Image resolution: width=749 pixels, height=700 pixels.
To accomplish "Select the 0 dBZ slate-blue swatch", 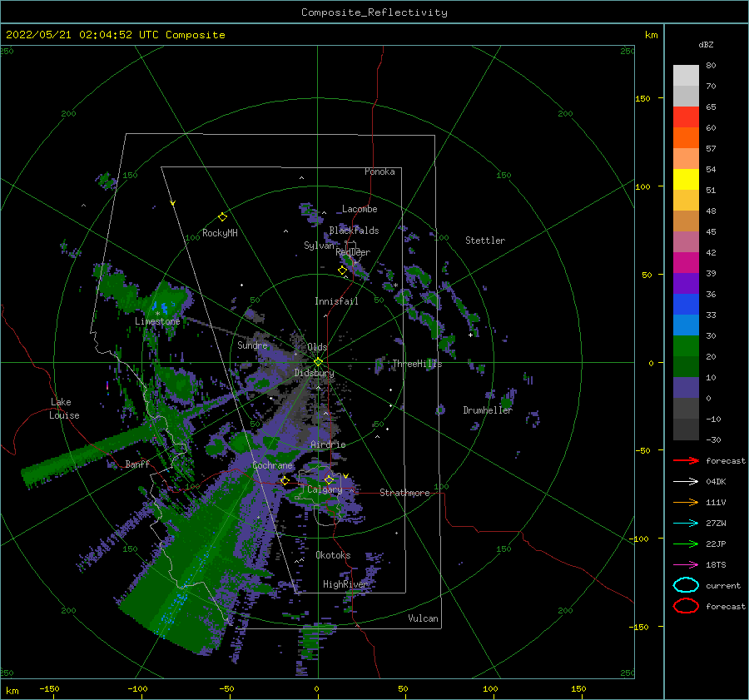I will (x=686, y=388).
